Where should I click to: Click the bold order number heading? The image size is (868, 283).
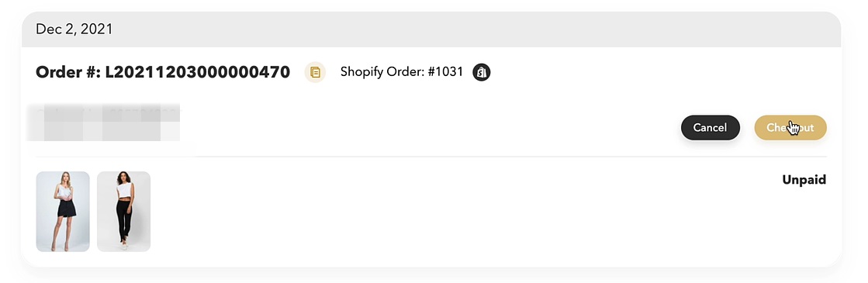tap(163, 72)
